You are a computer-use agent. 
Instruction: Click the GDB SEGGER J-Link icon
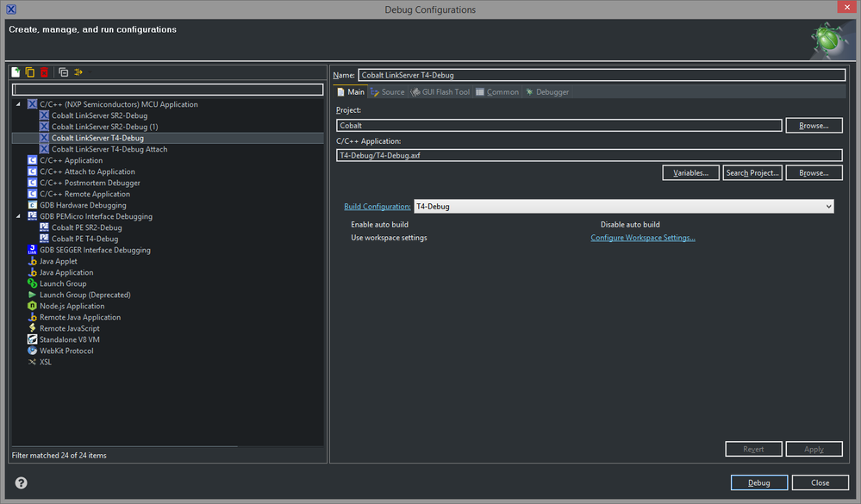click(33, 250)
